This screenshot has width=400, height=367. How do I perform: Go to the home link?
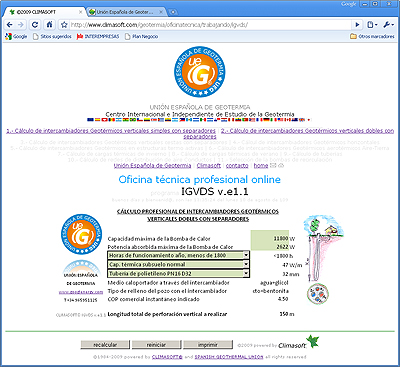[261, 165]
